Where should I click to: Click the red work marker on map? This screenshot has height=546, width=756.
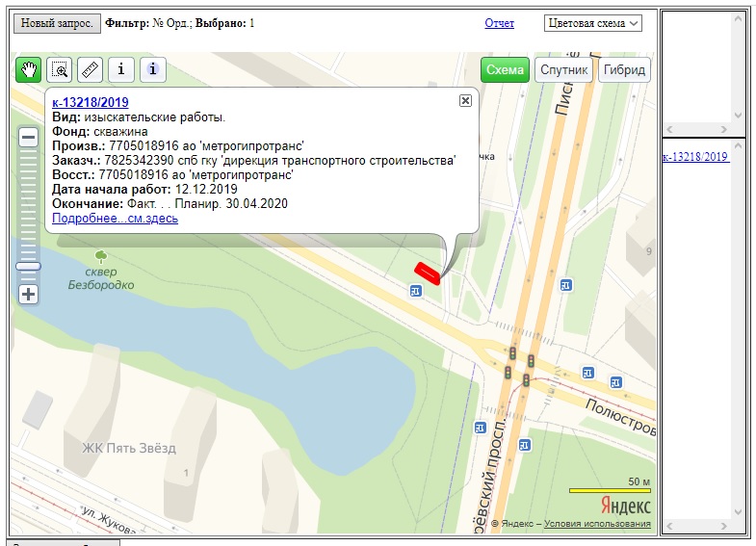tap(426, 273)
